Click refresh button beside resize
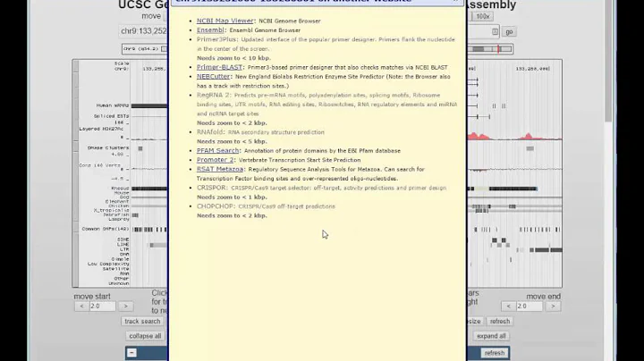Screen dimensions: 644x361 pos(499,321)
